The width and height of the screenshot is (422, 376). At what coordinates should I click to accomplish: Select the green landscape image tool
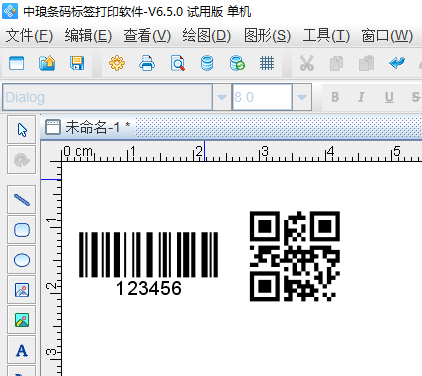[22, 320]
